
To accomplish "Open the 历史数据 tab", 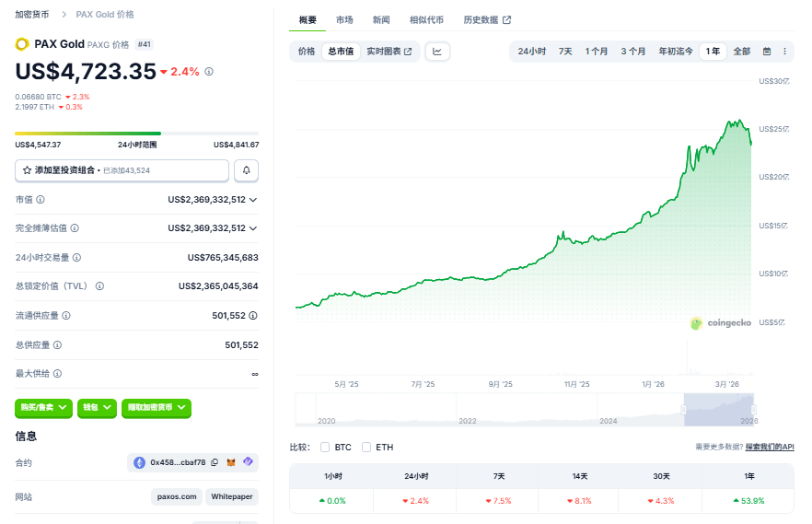I will [487, 19].
